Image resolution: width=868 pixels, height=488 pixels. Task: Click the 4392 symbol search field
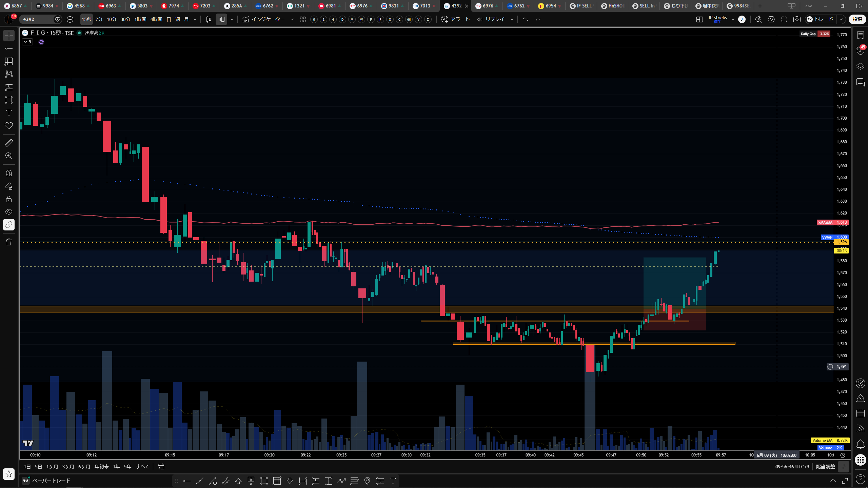(x=37, y=19)
